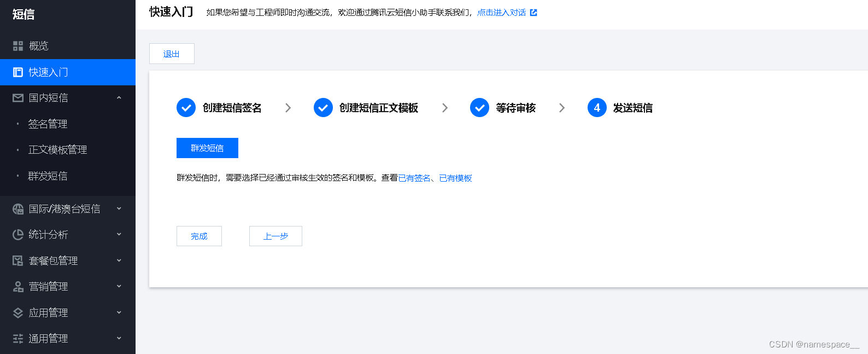Expand the 套餐包管理 menu arrow

point(119,261)
